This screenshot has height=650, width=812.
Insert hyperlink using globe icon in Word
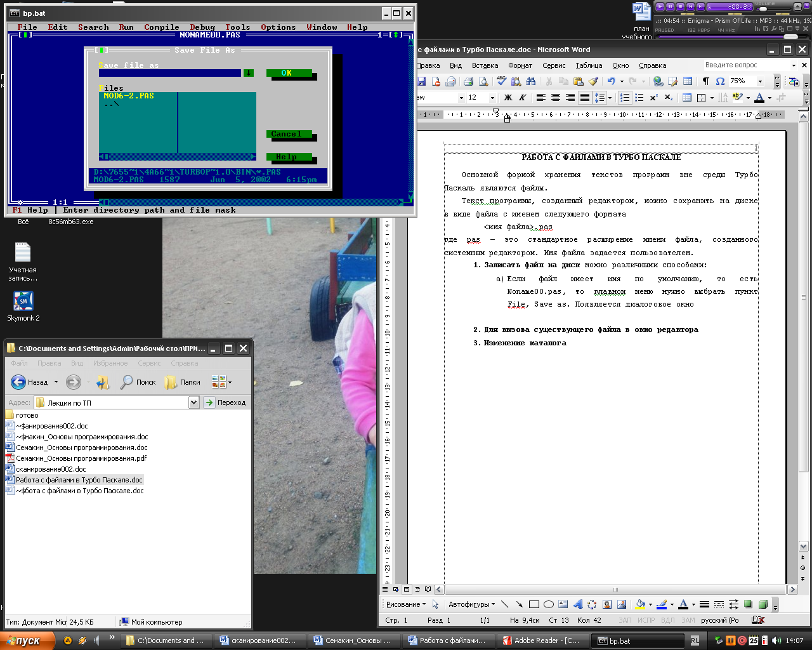coord(658,81)
